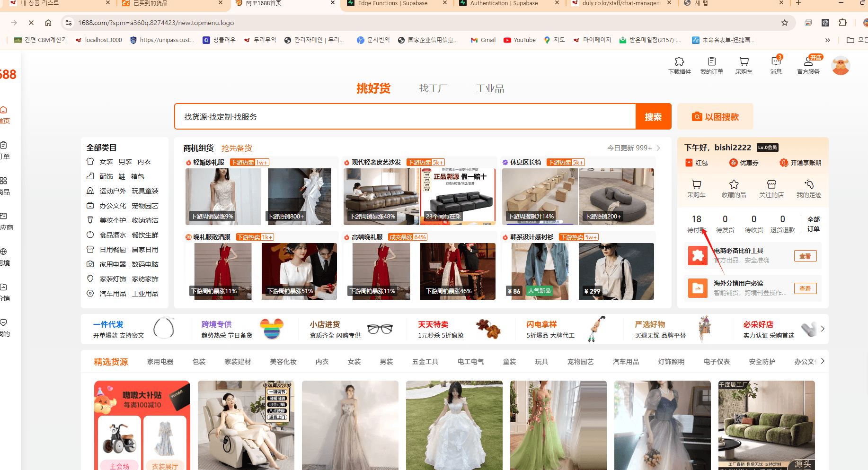Viewport: 868px width, 470px height.
Task: Select the 下载插件 plugin download icon
Action: pyautogui.click(x=680, y=65)
